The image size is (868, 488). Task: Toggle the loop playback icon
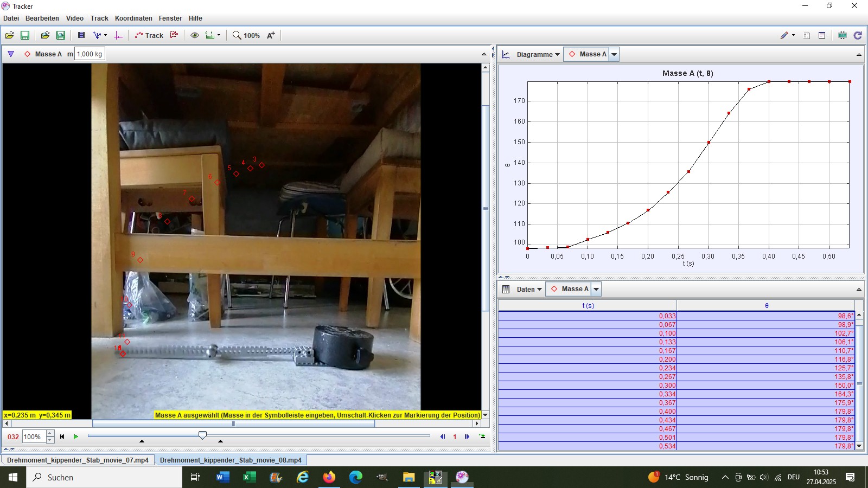pos(482,436)
